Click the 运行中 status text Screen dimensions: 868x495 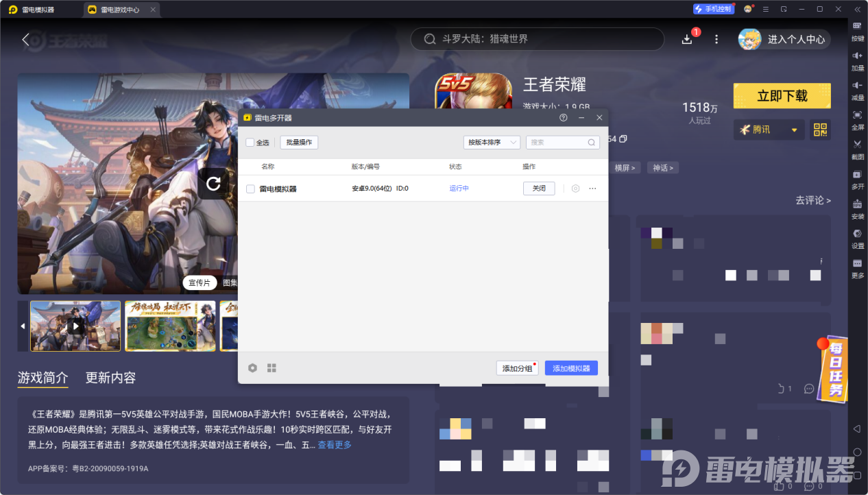pyautogui.click(x=459, y=189)
